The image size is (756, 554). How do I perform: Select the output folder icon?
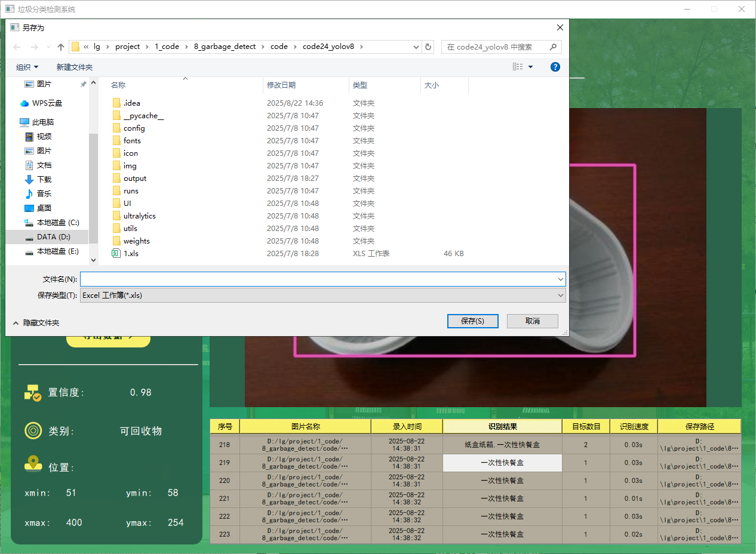point(116,178)
